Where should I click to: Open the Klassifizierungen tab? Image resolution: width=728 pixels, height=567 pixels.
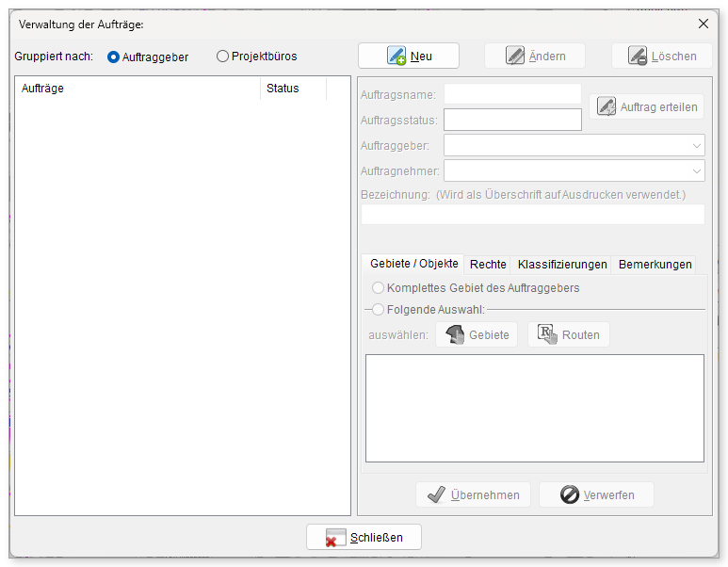(562, 265)
